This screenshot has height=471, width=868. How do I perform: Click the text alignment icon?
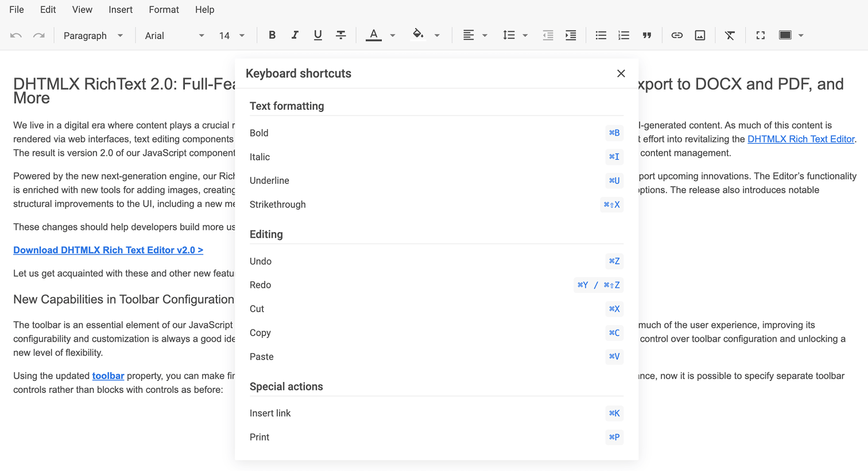pyautogui.click(x=468, y=35)
